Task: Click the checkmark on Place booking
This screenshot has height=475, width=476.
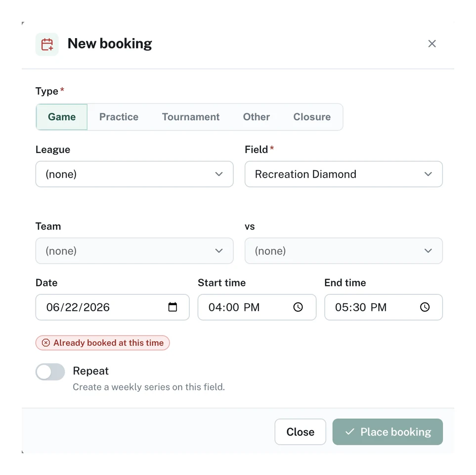Action: pyautogui.click(x=350, y=431)
